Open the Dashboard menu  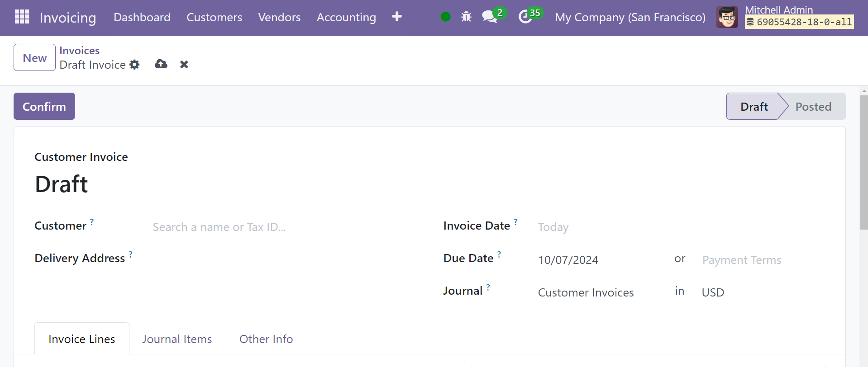142,17
